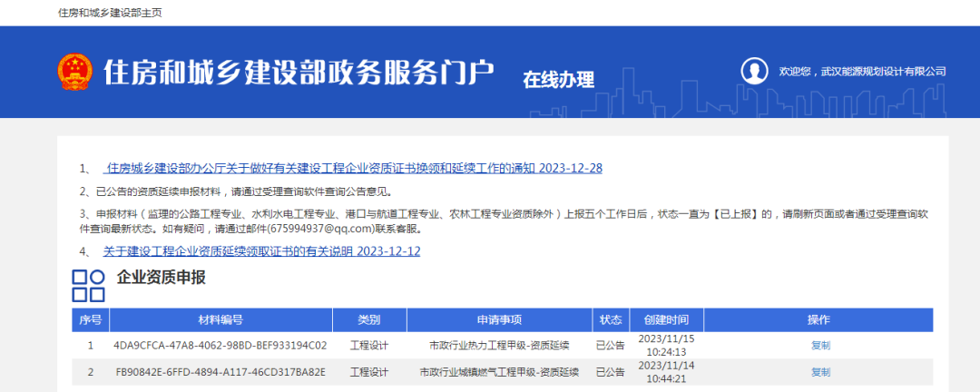Click the 工程设计 cell in row 2
Screen dimensions: 980x392
coord(369,372)
